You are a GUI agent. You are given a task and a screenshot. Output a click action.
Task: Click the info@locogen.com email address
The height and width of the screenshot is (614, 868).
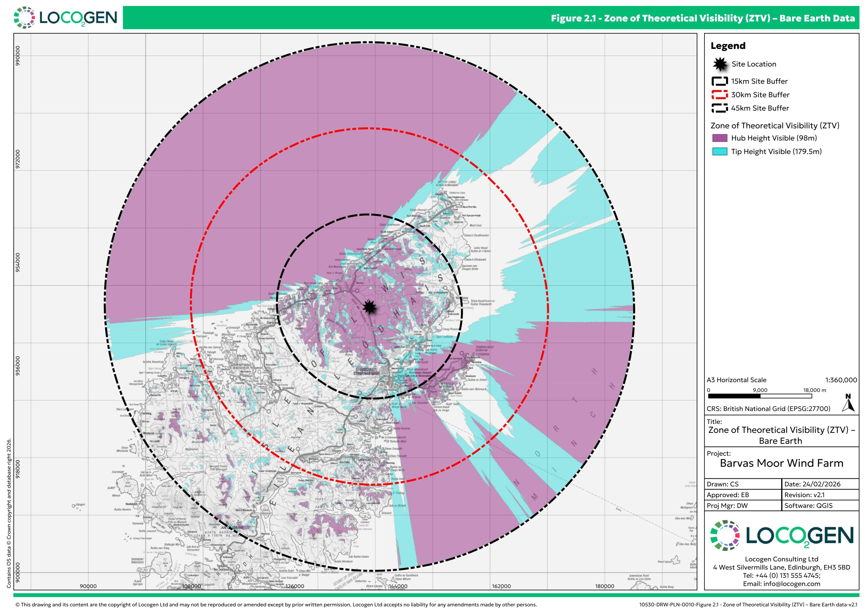[x=792, y=584]
